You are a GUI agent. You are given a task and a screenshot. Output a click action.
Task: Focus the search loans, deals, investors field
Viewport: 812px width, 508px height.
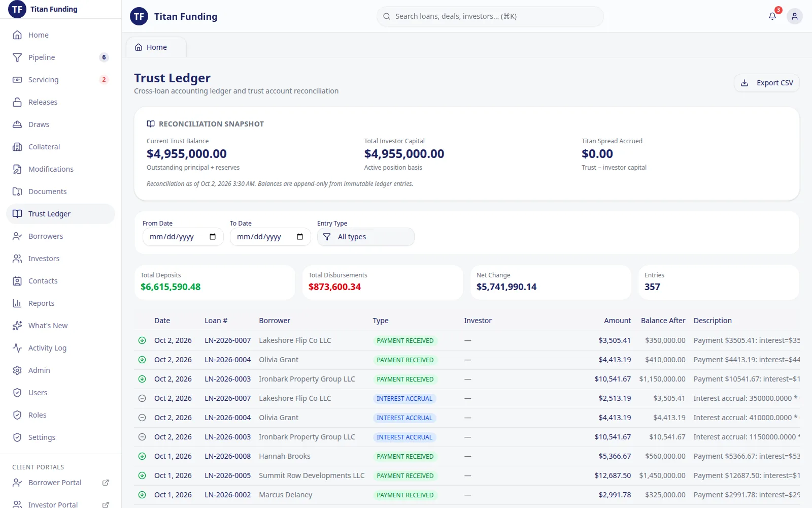(490, 16)
